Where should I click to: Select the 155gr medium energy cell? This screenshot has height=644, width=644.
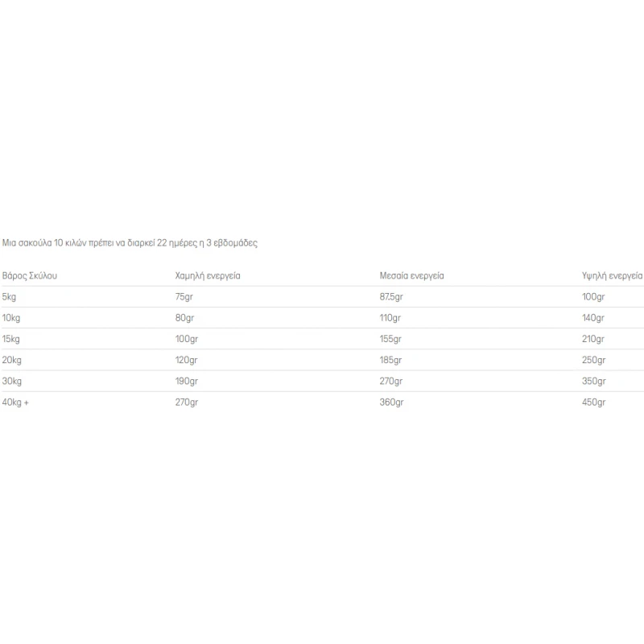tap(390, 339)
